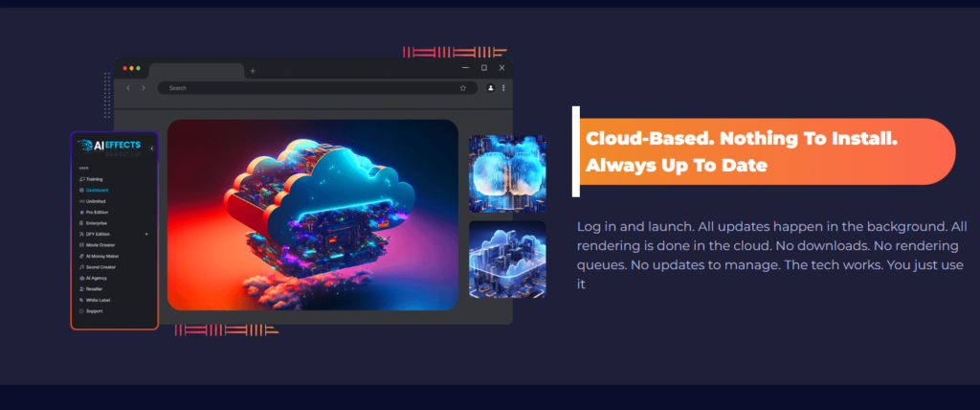Click the Cloud-Based. Nothing To Install heading

(x=742, y=152)
